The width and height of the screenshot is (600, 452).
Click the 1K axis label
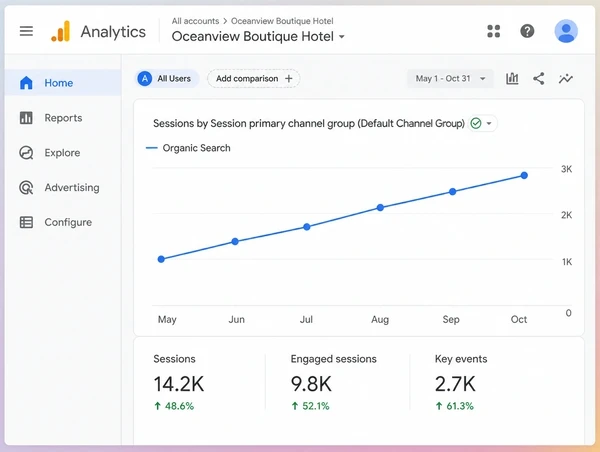click(x=567, y=262)
